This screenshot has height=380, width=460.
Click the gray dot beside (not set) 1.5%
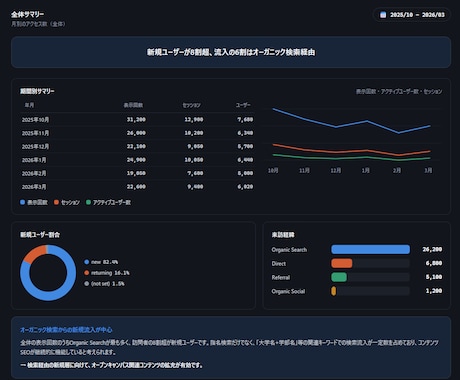coord(87,284)
